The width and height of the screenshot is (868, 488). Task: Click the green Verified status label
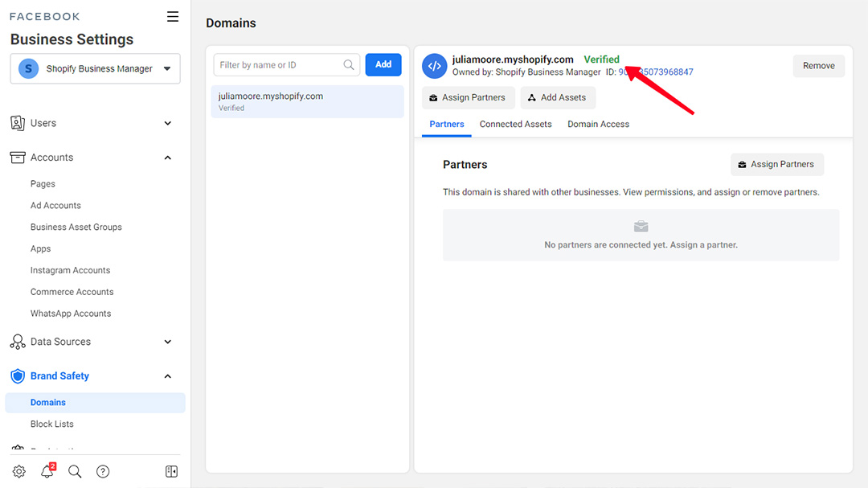click(x=602, y=59)
